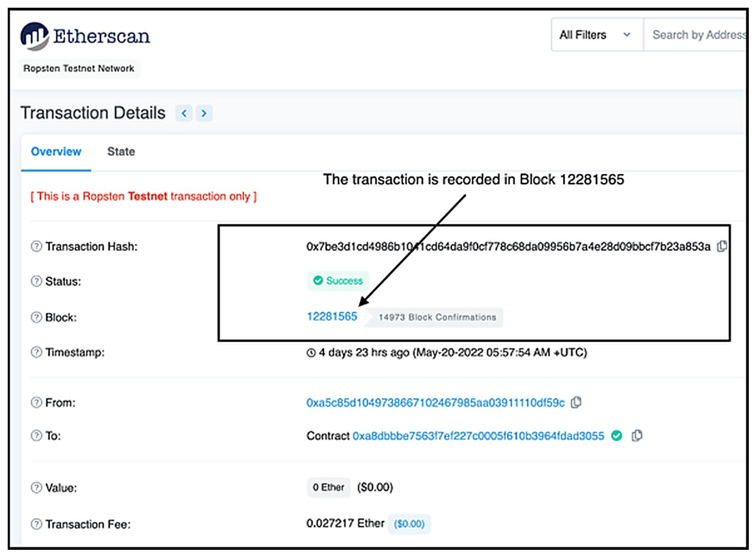
Task: Switch to the State tab
Action: 121,152
